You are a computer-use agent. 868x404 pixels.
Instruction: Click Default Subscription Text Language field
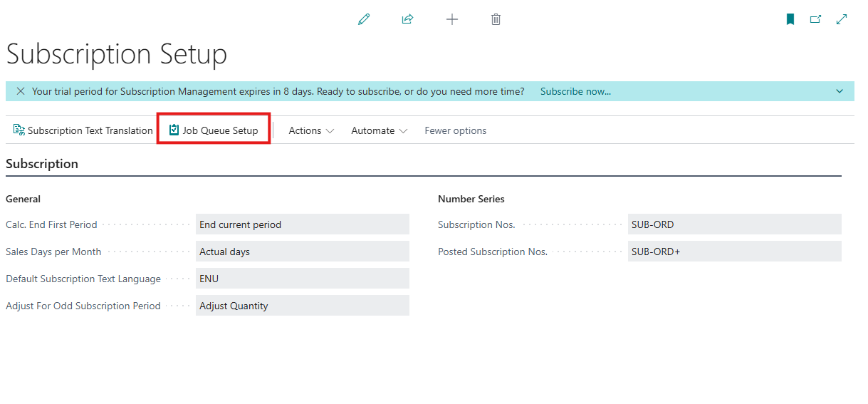[302, 279]
